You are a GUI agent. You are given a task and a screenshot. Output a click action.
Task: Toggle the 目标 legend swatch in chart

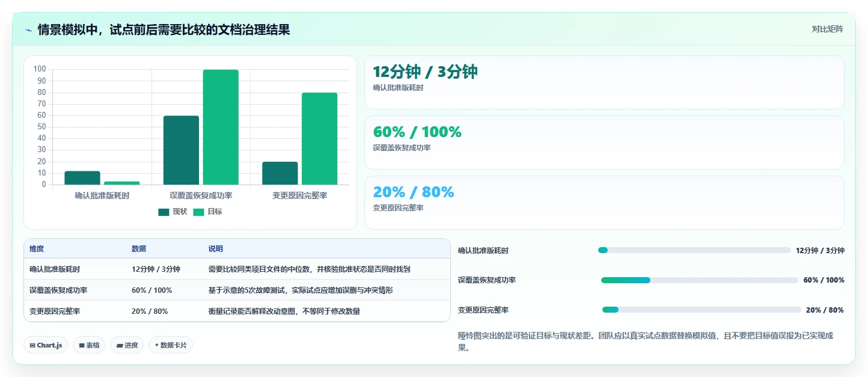point(199,212)
